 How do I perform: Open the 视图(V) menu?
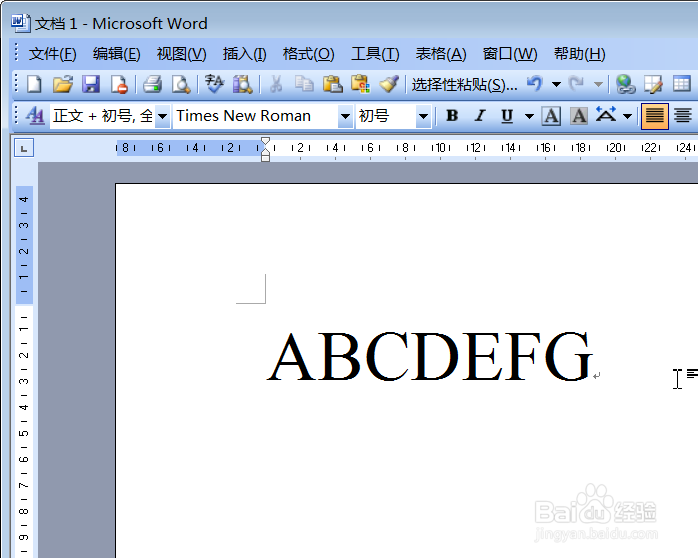pos(182,54)
